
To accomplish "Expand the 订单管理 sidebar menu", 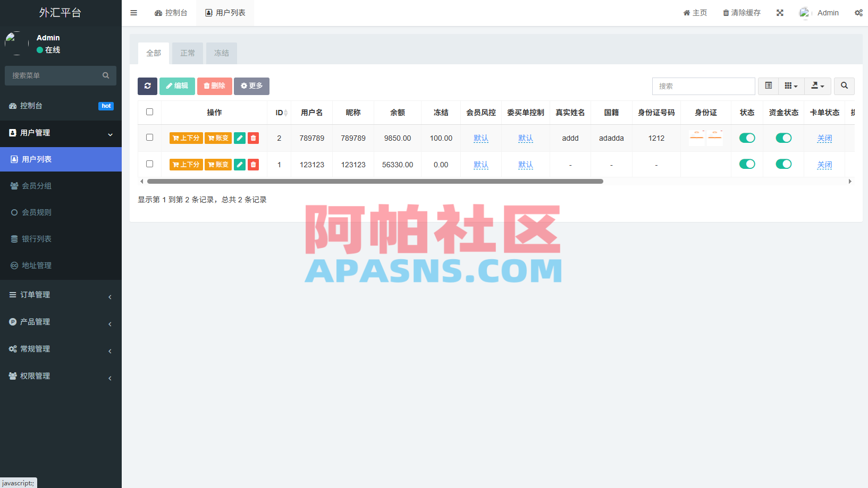I will click(61, 295).
